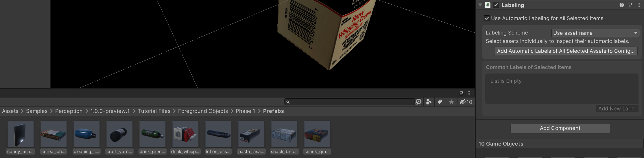The height and width of the screenshot is (158, 644).
Task: Go to Phase 1 breadcrumb folder
Action: click(x=246, y=111)
